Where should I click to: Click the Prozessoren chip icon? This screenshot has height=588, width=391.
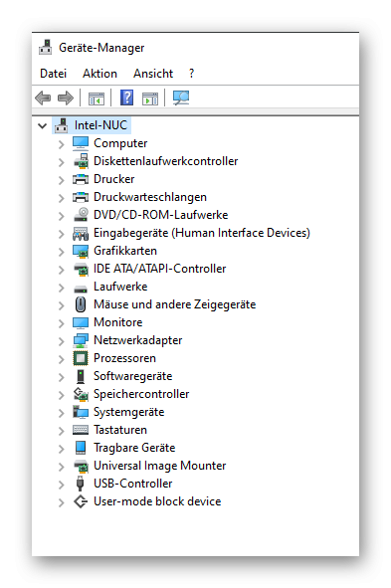(x=81, y=358)
